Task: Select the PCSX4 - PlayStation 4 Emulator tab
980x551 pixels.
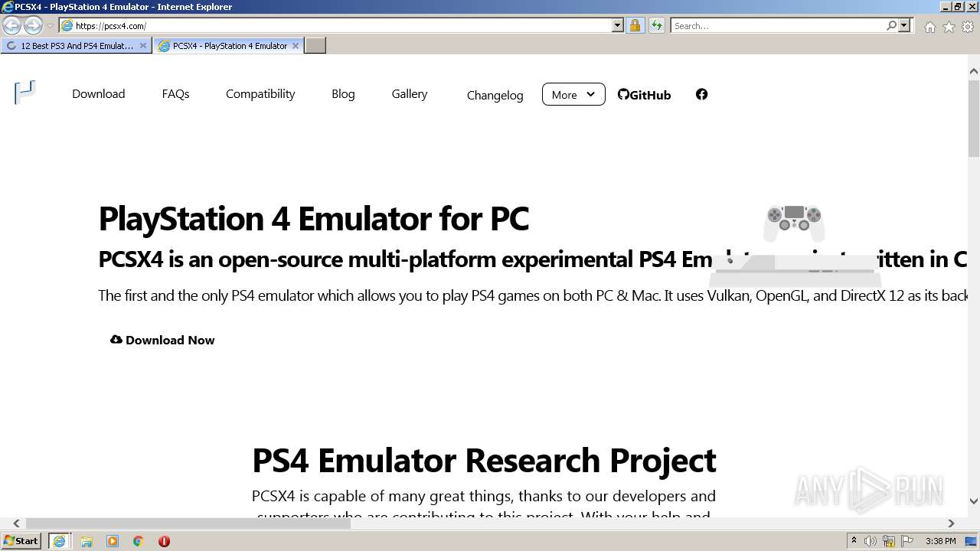Action: 227,46
